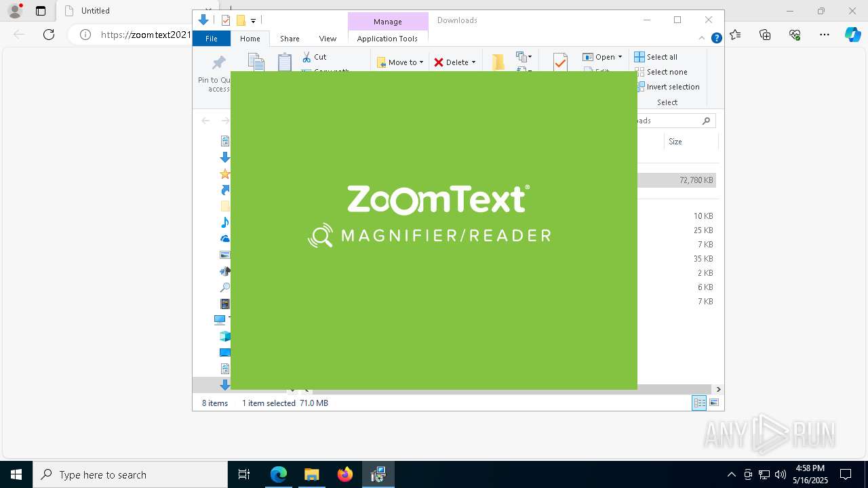Click the Edge refresh button
Screen dimensions: 868x488
tap(49, 35)
